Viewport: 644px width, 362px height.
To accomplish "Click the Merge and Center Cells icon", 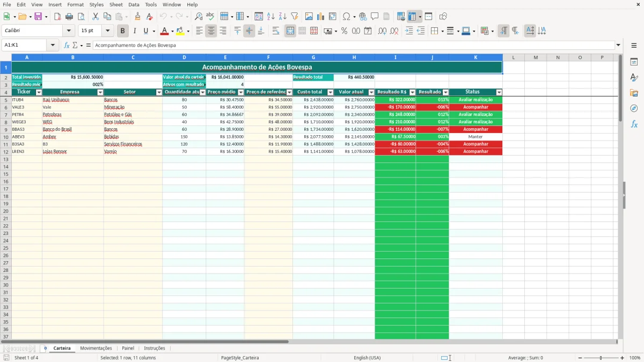I will click(290, 31).
